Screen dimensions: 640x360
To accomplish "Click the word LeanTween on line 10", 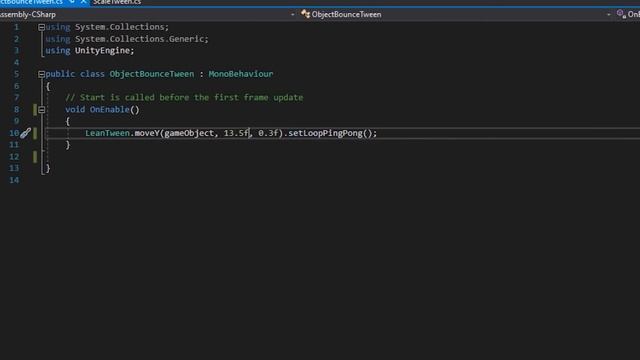I will pyautogui.click(x=107, y=133).
